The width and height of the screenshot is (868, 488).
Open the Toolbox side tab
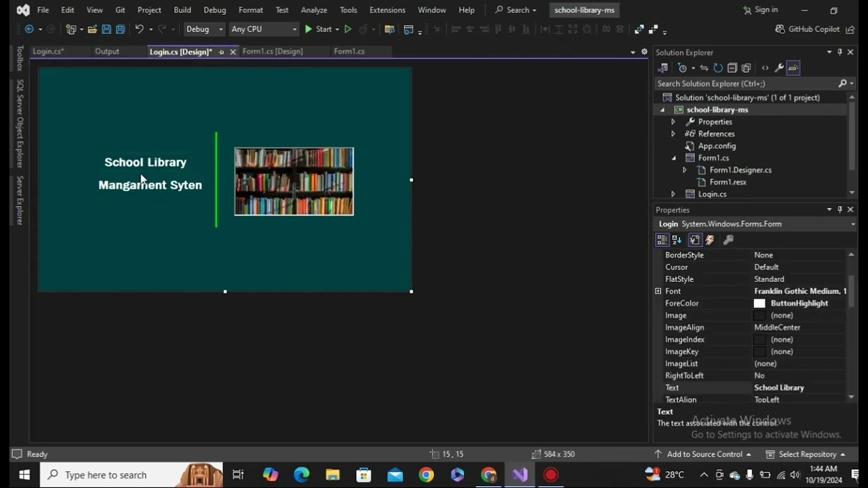[x=20, y=58]
